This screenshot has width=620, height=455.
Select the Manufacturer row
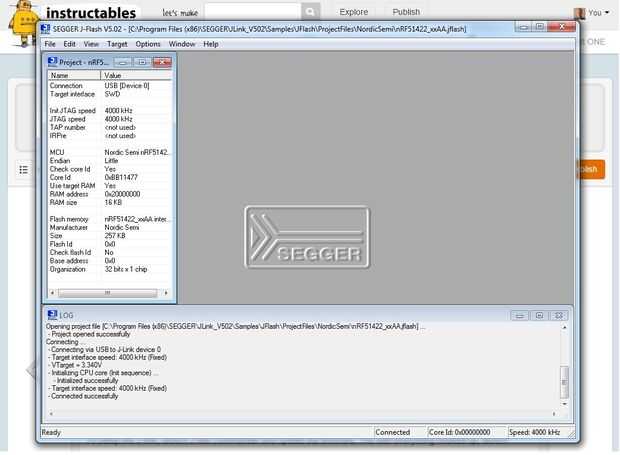tap(110, 227)
